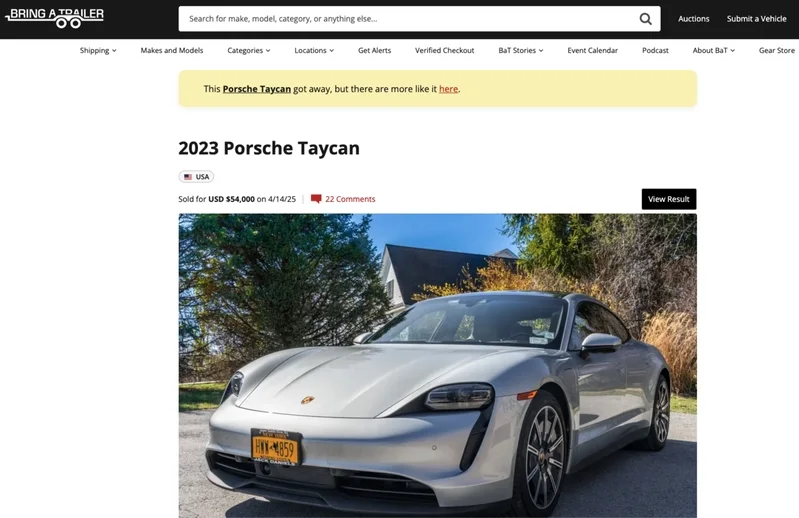Expand the Shipping dropdown menu
This screenshot has width=799, height=518.
click(x=98, y=50)
